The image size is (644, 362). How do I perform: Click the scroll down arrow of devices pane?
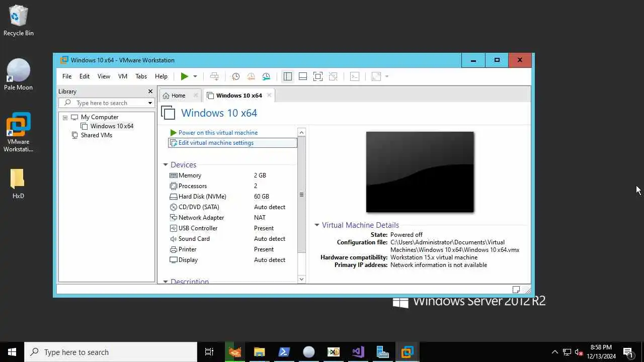click(302, 279)
